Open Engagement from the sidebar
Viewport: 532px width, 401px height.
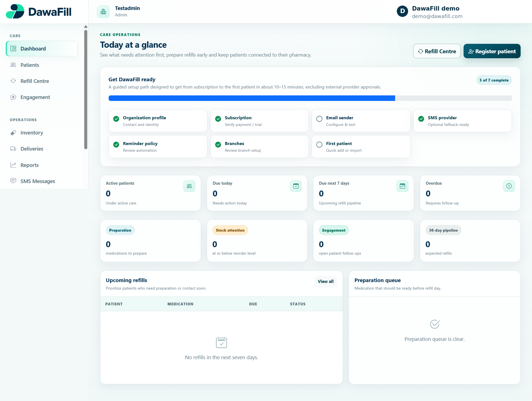pos(42,97)
